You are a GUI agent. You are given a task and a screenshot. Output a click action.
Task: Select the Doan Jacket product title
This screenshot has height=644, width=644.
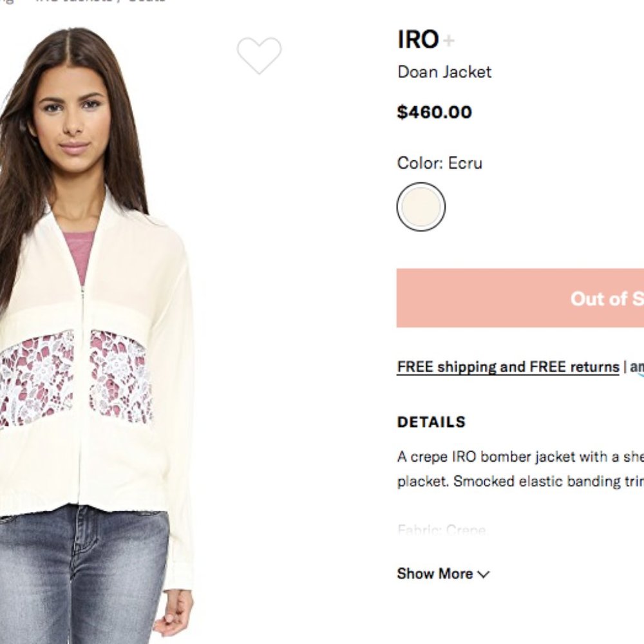point(444,72)
